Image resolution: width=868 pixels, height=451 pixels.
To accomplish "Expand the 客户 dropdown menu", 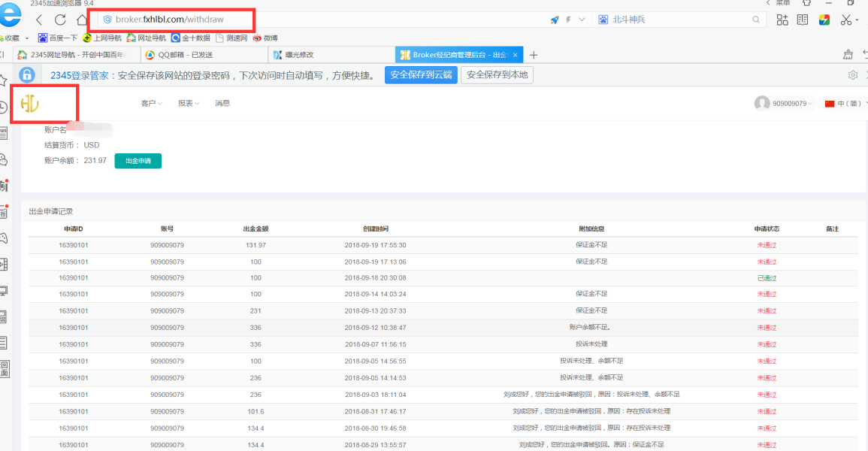I will coord(151,104).
